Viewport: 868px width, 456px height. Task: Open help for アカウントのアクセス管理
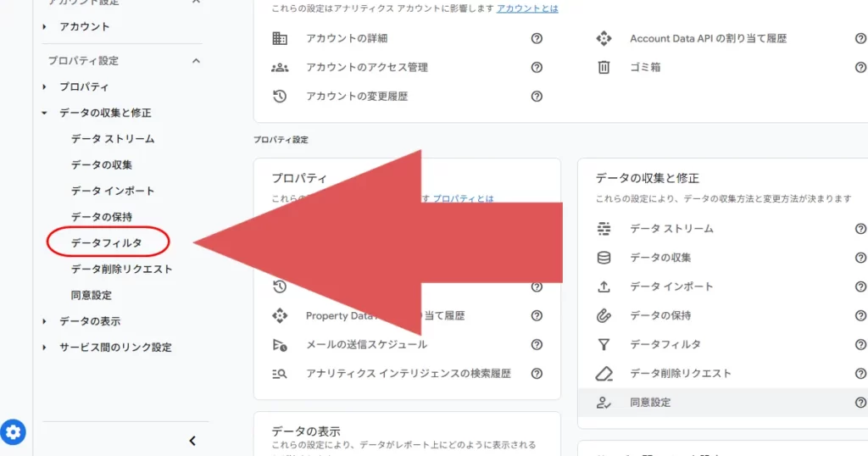[537, 67]
